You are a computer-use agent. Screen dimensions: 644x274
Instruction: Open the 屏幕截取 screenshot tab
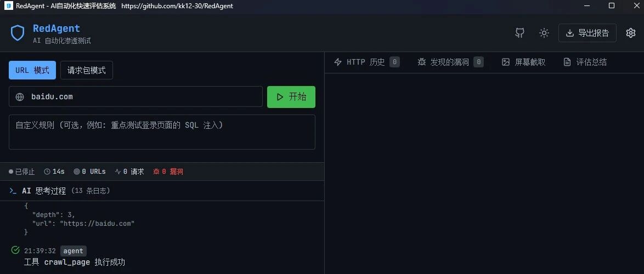point(524,62)
